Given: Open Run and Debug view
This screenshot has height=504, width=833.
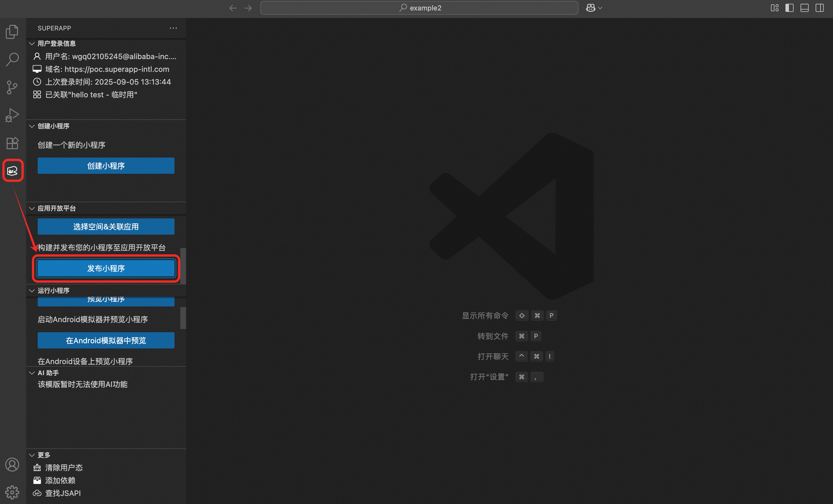Looking at the screenshot, I should (12, 115).
